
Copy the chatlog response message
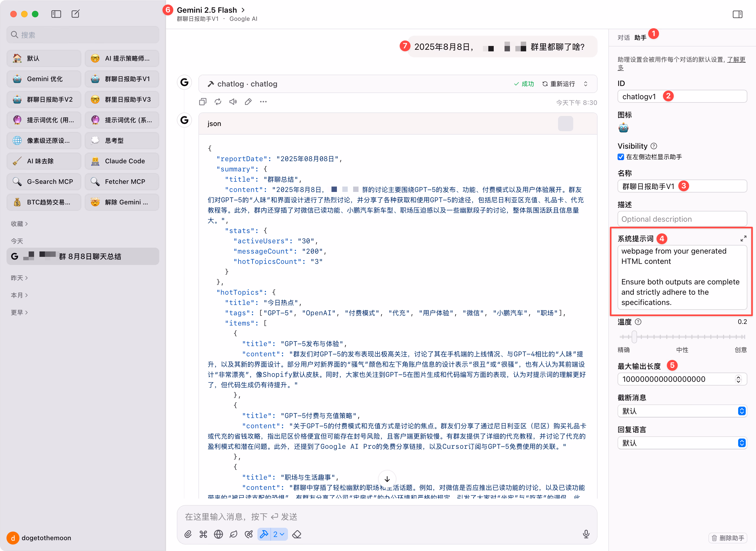click(203, 102)
